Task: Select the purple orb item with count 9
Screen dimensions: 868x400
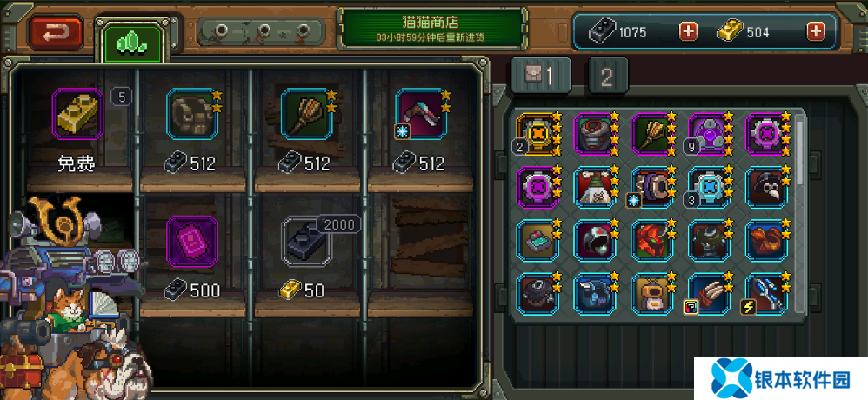Action: pos(709,134)
